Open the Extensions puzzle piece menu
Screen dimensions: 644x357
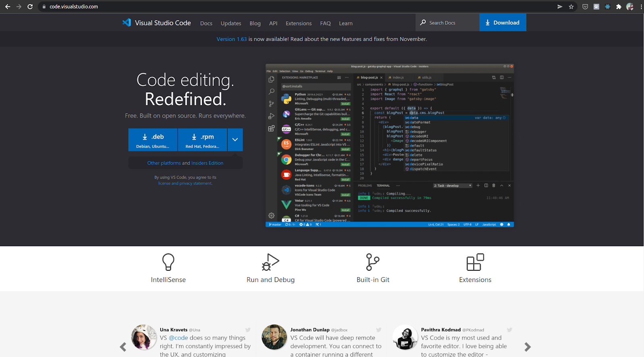pyautogui.click(x=619, y=6)
